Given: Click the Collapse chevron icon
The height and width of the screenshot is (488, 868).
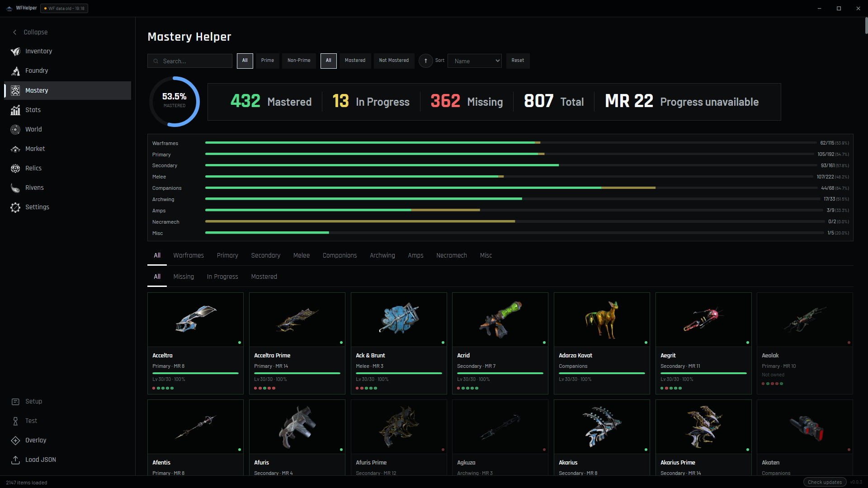Looking at the screenshot, I should (x=15, y=32).
